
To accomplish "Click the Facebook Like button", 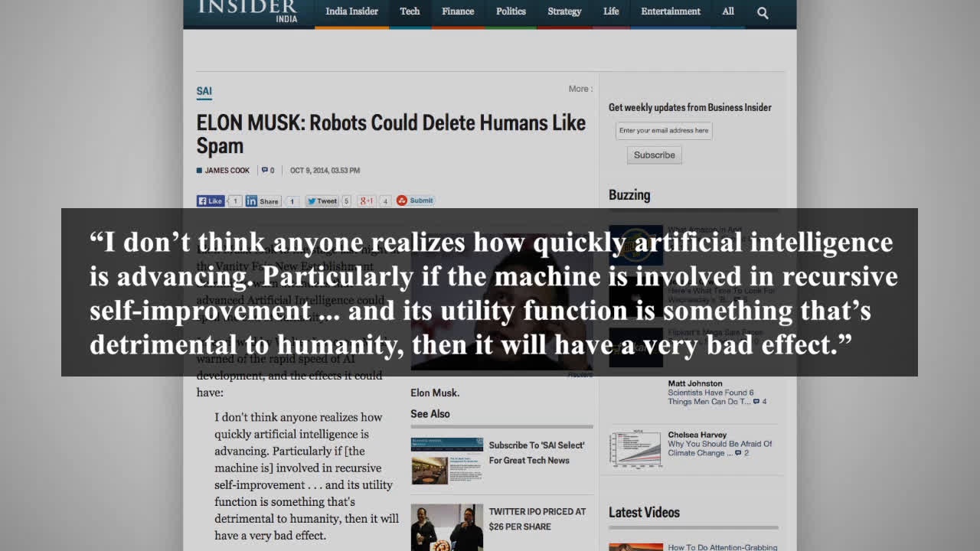I will 211,201.
